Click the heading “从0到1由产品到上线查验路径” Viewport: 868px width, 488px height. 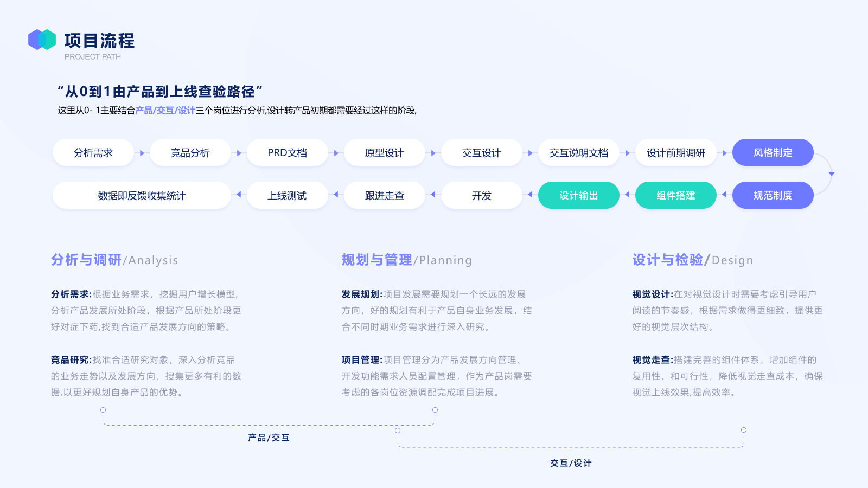pyautogui.click(x=161, y=91)
